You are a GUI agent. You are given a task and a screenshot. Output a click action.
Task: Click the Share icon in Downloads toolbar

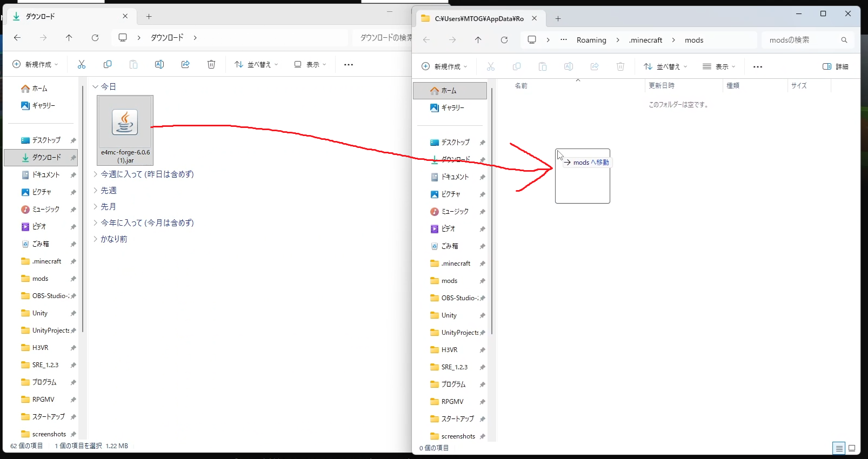(x=185, y=64)
